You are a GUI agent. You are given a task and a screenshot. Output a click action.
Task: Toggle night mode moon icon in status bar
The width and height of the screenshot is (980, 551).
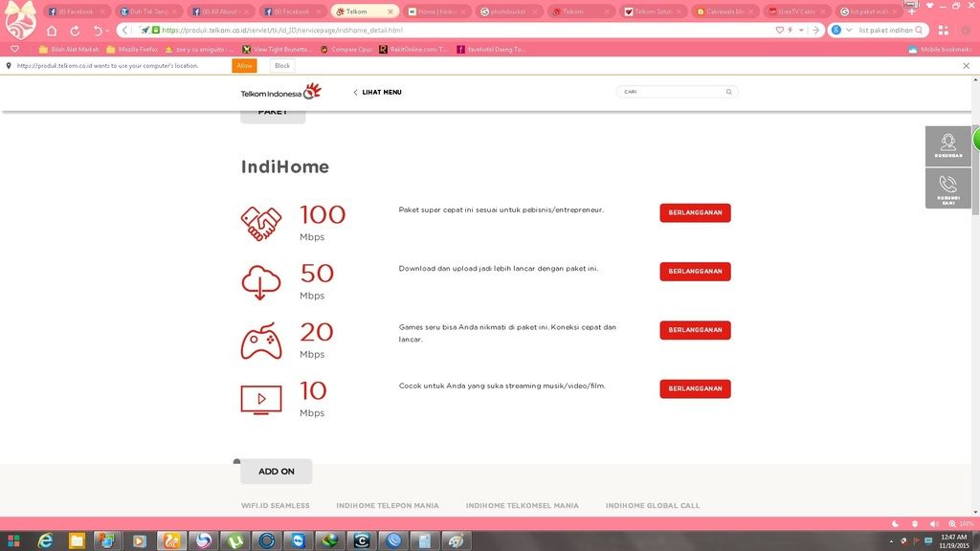tap(896, 523)
